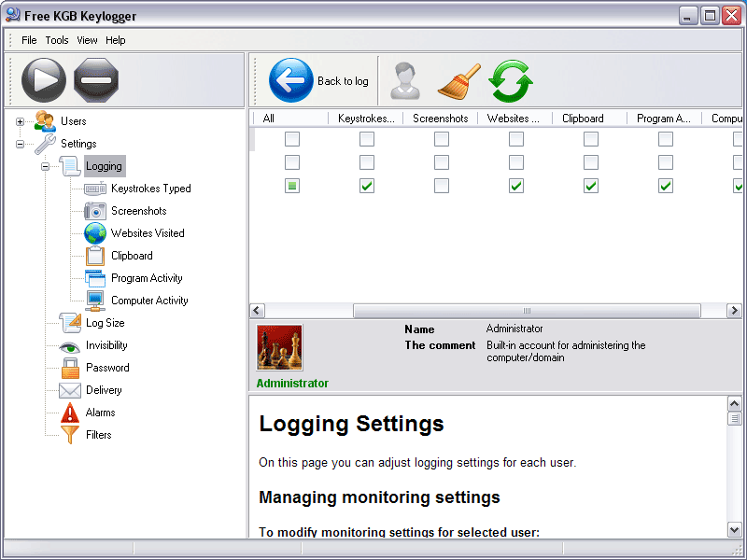Screen dimensions: 747x560
Task: Check the All checkbox in the second row
Action: tap(292, 162)
